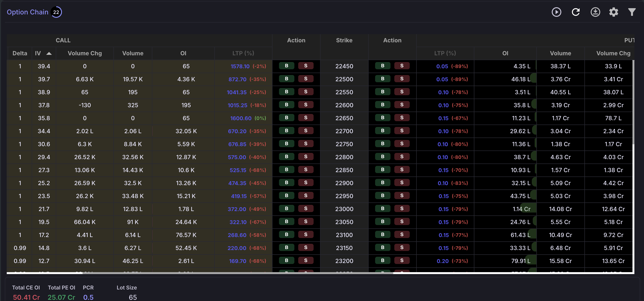Viewport: 644px width, 301px height.
Task: Sort calls by OI column header
Action: point(183,53)
